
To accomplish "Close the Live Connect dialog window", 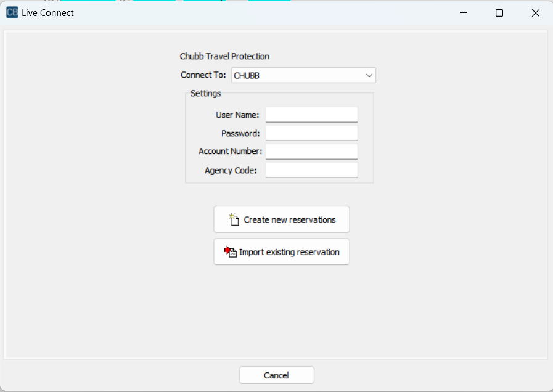I will 535,13.
